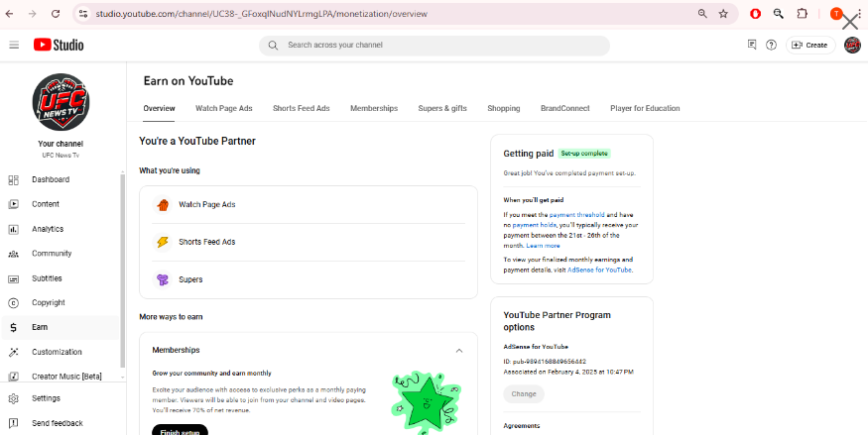Click the Copyright sidebar icon
868x435 pixels.
tap(13, 303)
